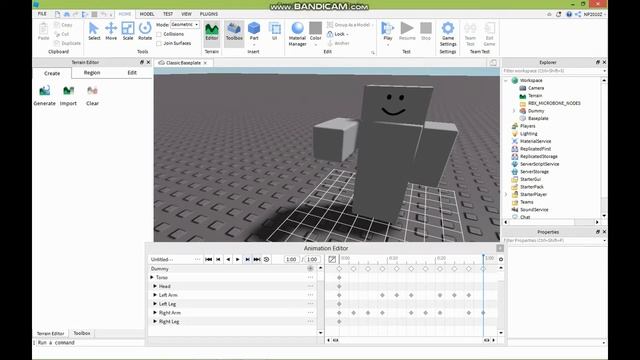Expand the Left Arm track
The image size is (640, 360).
click(155, 295)
